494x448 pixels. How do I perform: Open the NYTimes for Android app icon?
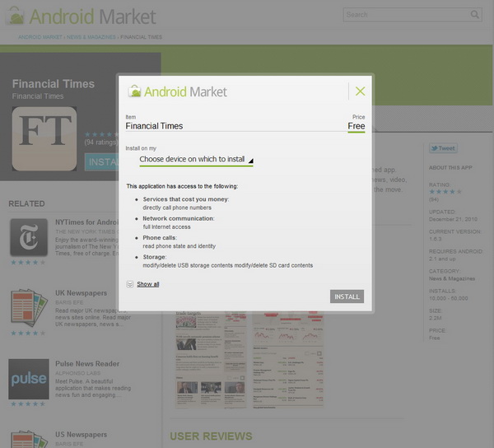click(x=29, y=237)
